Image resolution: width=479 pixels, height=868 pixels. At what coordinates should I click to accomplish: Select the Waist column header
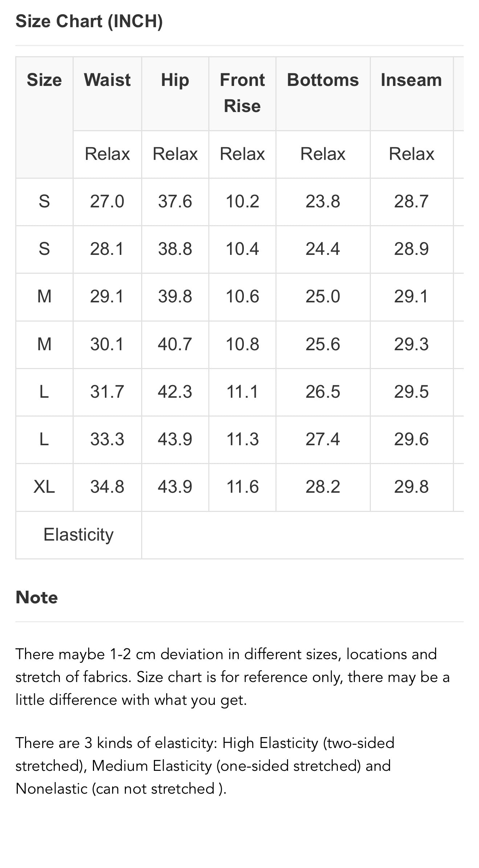coord(107,80)
